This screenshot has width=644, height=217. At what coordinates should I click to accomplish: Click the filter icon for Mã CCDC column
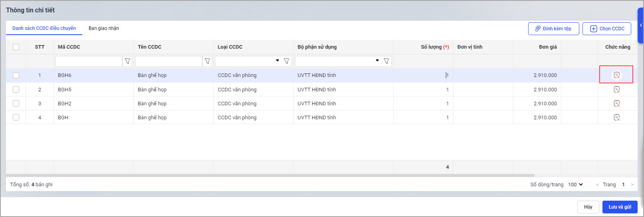pyautogui.click(x=127, y=61)
